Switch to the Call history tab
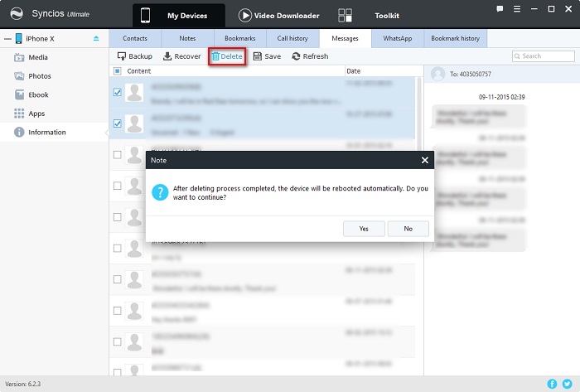 point(292,38)
